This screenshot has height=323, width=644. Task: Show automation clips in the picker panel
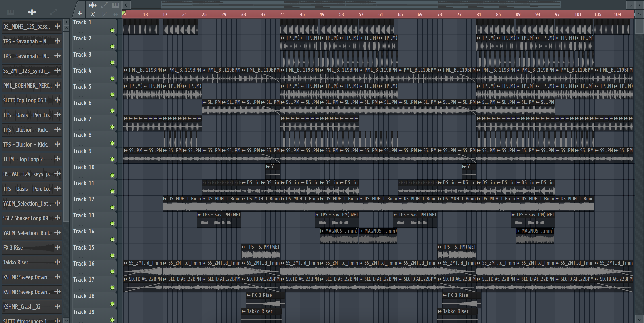click(x=53, y=12)
